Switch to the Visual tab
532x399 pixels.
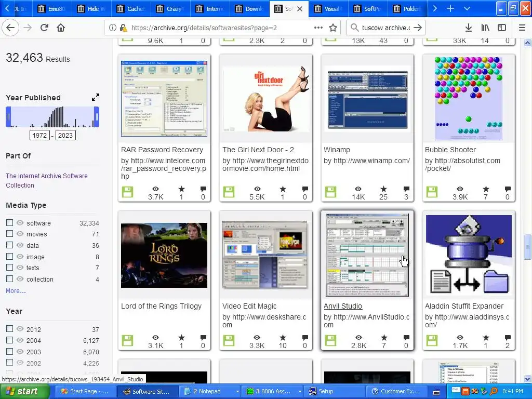coord(329,9)
